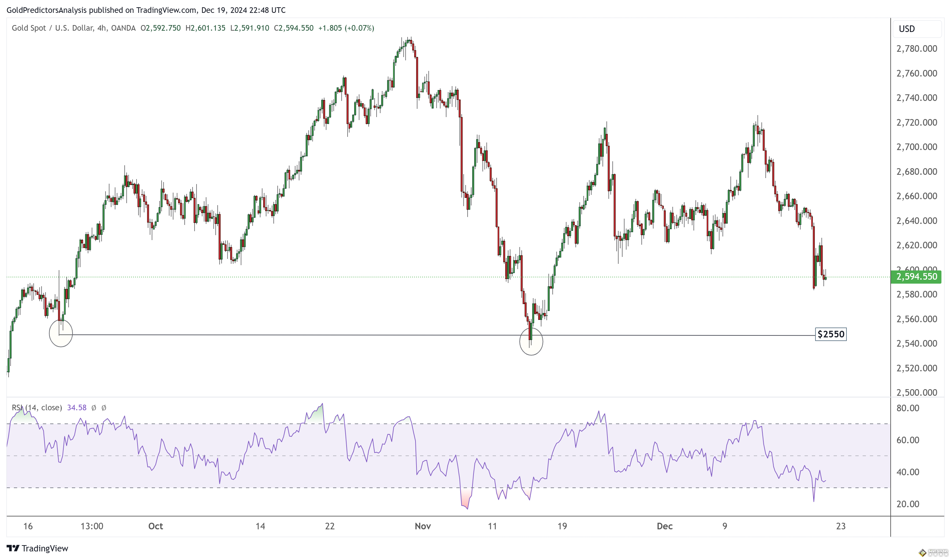Click the Oct label on time axis
Image resolution: width=951 pixels, height=560 pixels.
coord(156,526)
